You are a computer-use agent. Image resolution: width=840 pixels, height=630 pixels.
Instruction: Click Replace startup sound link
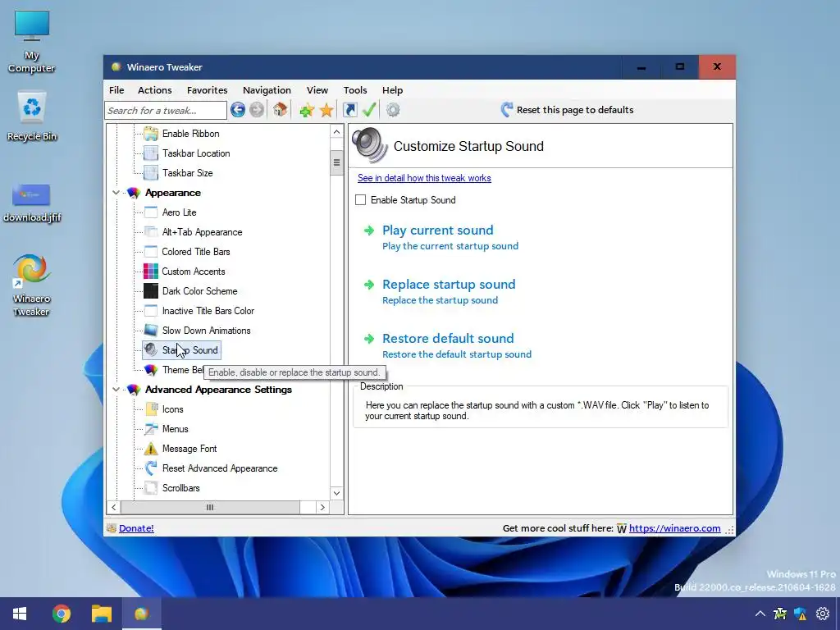pyautogui.click(x=449, y=285)
